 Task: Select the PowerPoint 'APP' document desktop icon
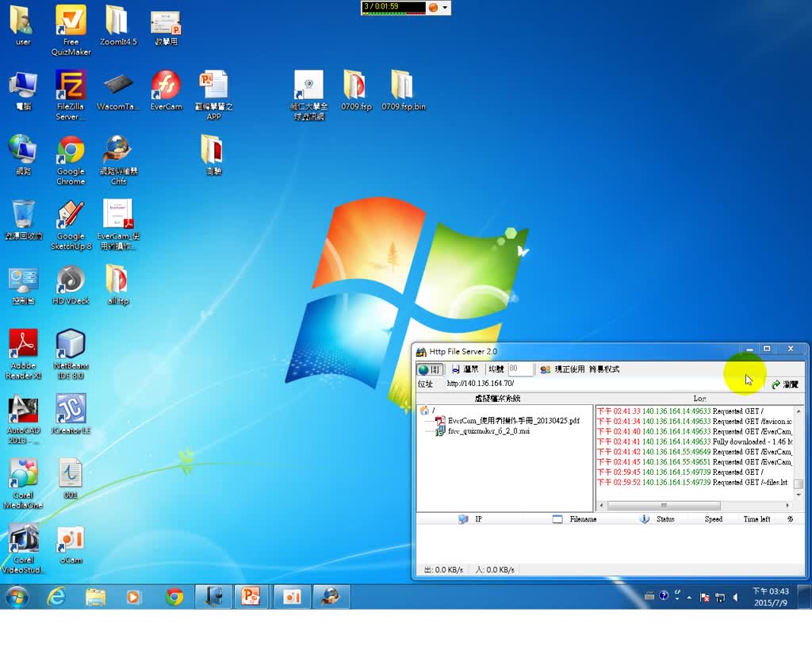214,95
